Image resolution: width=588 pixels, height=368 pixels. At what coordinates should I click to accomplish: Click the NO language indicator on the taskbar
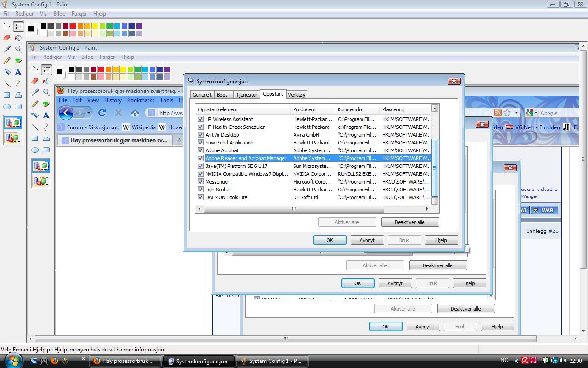click(x=504, y=361)
